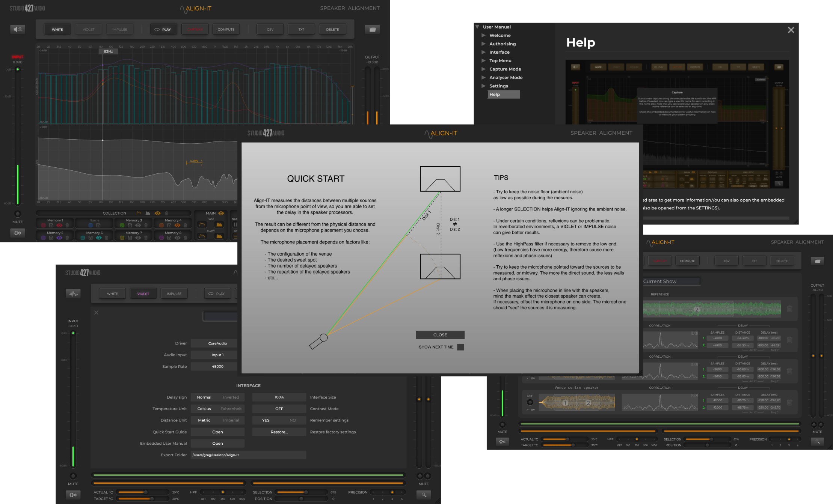Collapse User Manual root triangle
Viewport: 833px width, 504px height.
[x=477, y=27]
